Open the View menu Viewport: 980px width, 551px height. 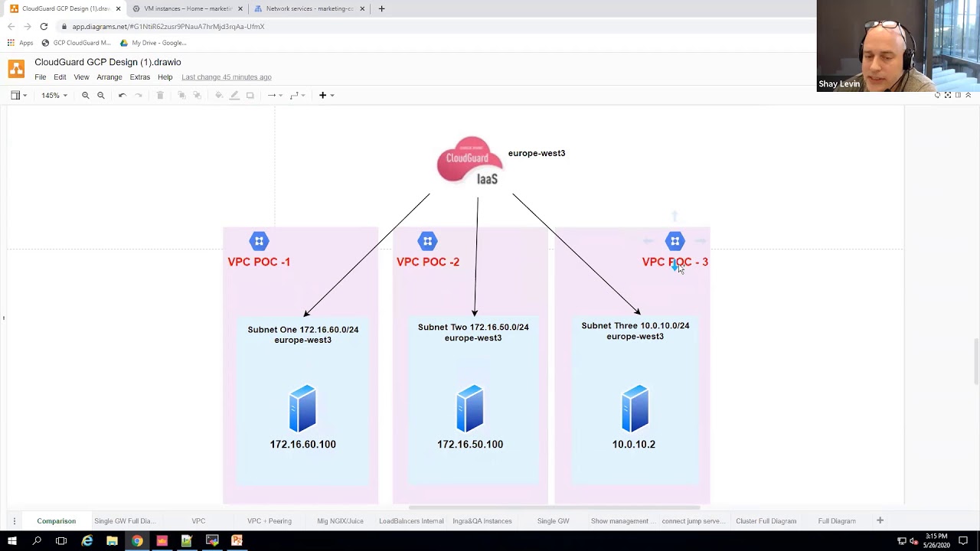(x=81, y=77)
